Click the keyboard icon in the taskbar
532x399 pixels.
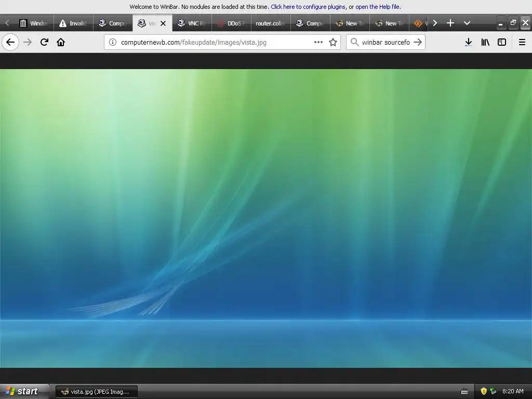[x=464, y=392]
